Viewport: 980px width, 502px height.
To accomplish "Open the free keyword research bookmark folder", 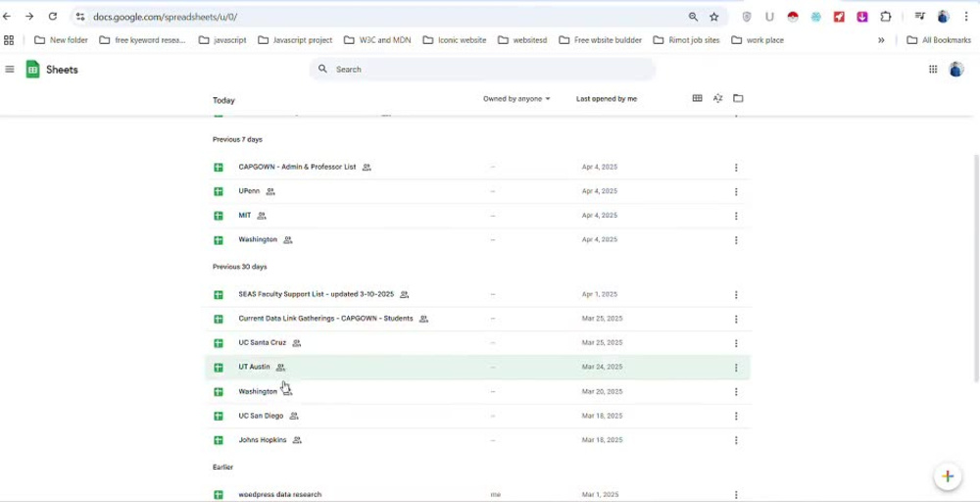I will point(143,40).
